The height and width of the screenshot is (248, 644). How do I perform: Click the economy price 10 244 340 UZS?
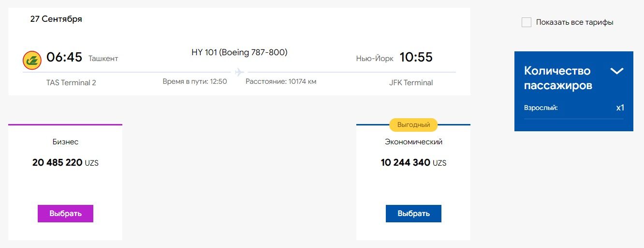[413, 163]
